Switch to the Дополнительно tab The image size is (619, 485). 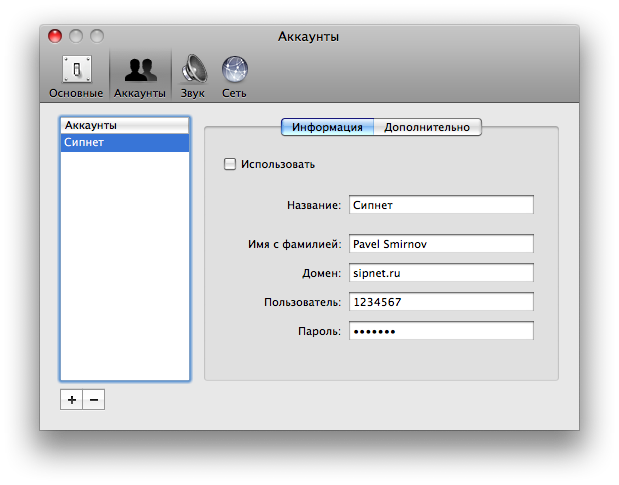click(427, 127)
